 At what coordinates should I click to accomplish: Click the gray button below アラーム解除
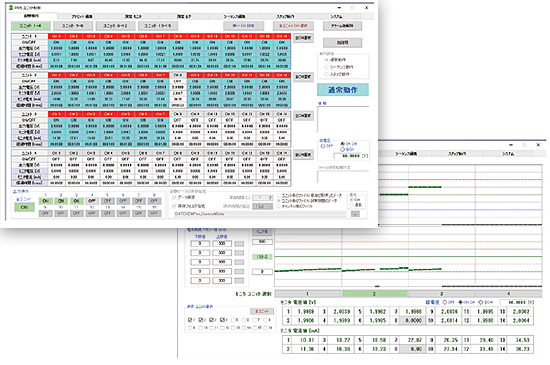[x=342, y=42]
